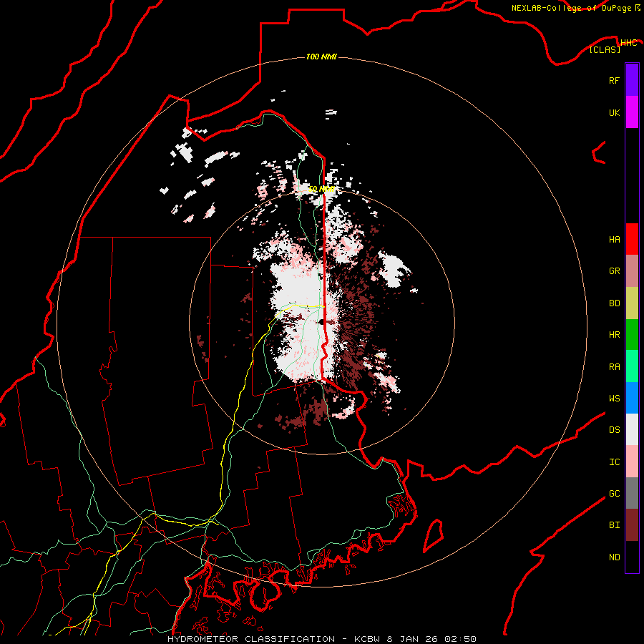Click the ND black legend swatch
The height and width of the screenshot is (644, 644).
click(x=632, y=557)
